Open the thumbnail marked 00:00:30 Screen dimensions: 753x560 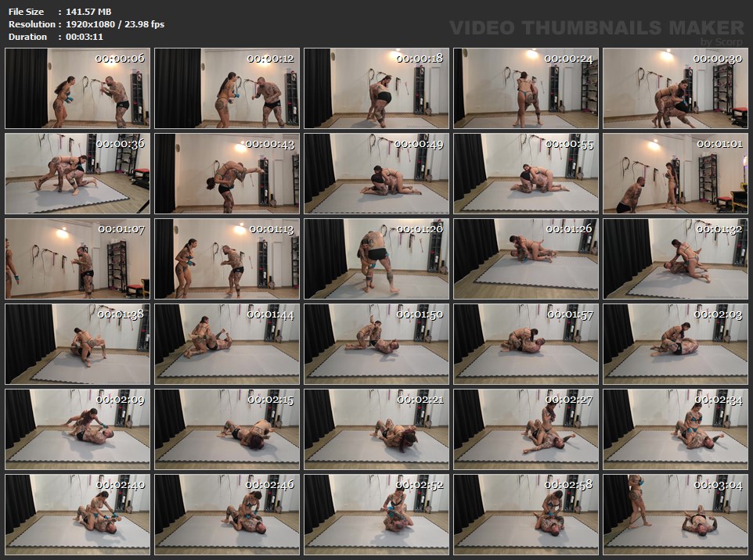676,88
